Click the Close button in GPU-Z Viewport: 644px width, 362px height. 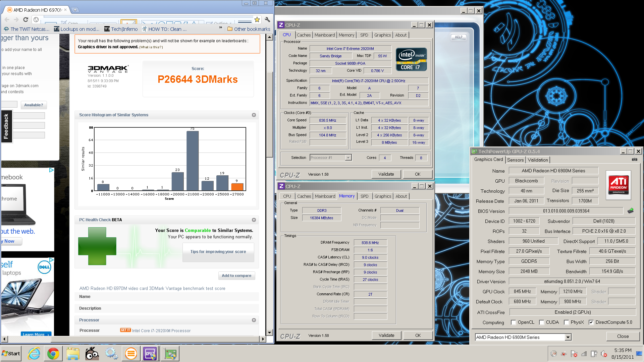(x=623, y=336)
